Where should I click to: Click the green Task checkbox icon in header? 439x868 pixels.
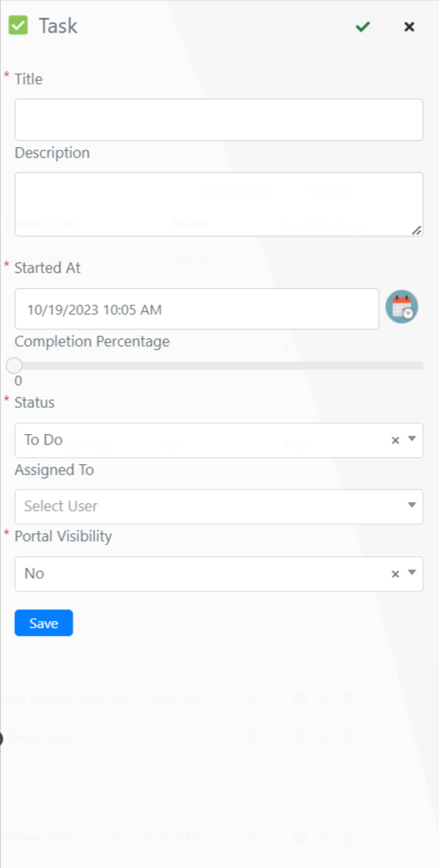coord(19,26)
